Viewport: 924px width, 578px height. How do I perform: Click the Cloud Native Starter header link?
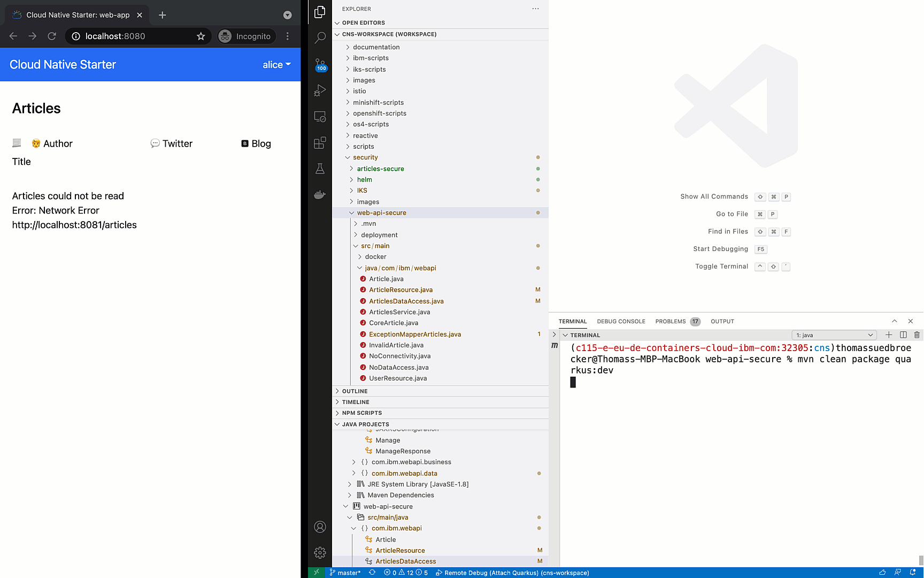pos(63,65)
